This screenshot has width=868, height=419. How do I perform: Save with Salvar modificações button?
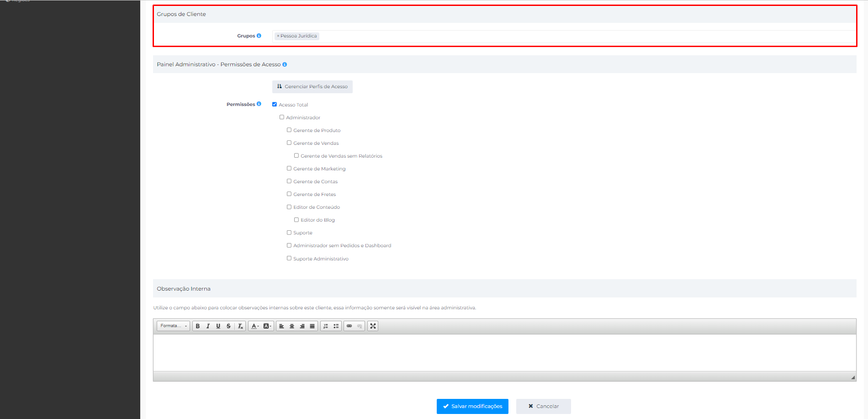(472, 406)
